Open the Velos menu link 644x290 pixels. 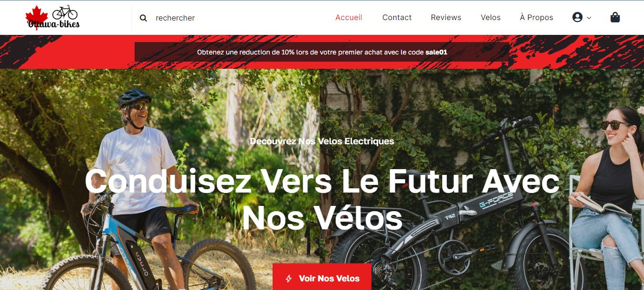click(x=490, y=17)
